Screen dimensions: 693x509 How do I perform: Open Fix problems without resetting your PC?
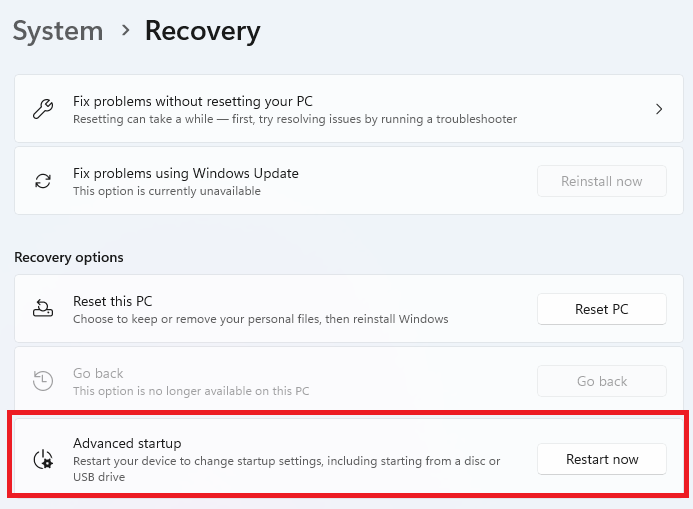[349, 109]
